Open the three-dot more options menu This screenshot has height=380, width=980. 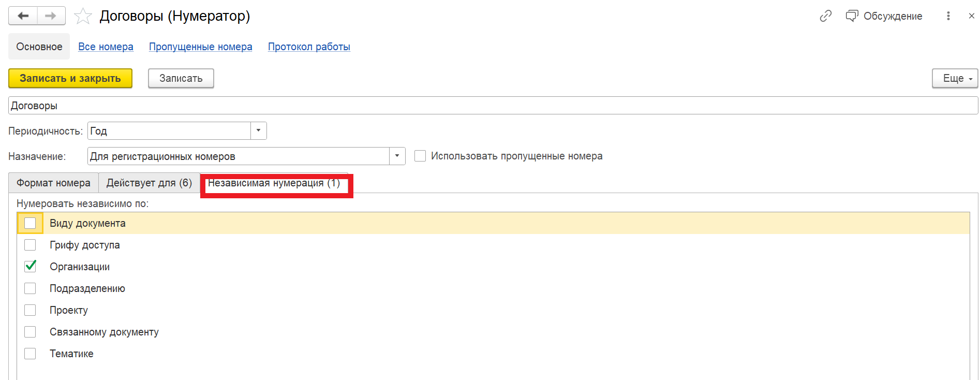point(948,16)
